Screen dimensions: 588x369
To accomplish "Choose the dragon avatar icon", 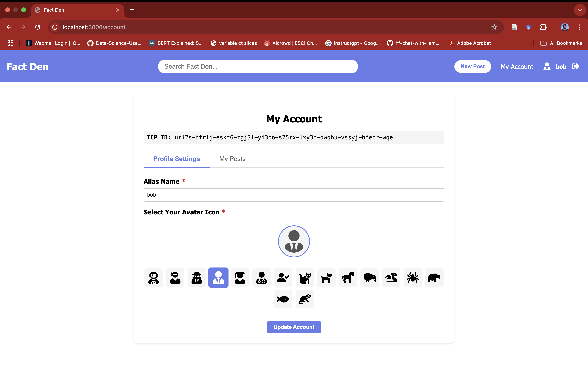I will click(x=391, y=277).
